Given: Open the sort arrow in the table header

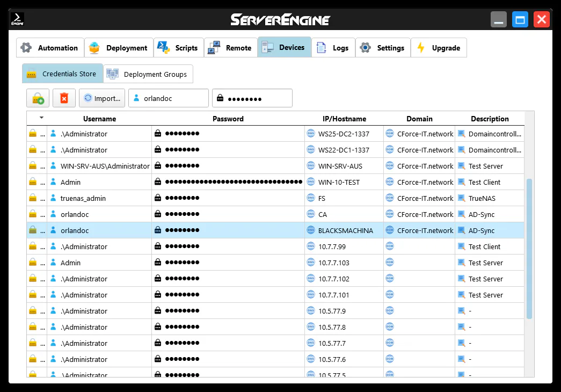Looking at the screenshot, I should point(41,118).
